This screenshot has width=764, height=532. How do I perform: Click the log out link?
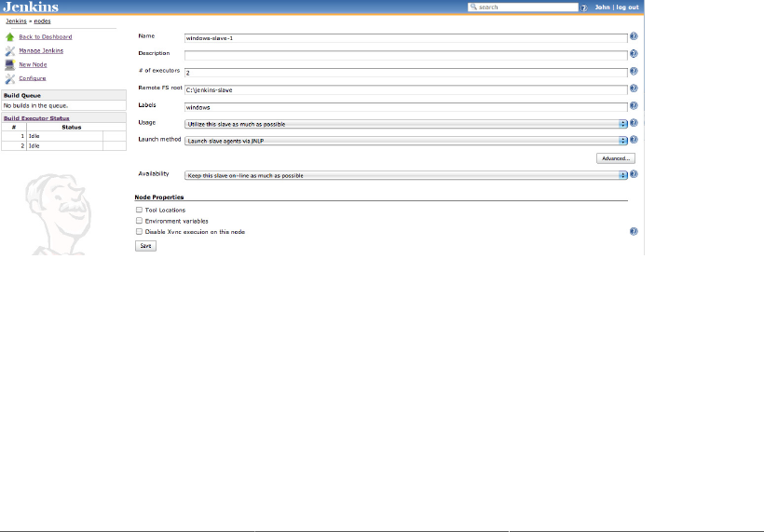tap(628, 7)
